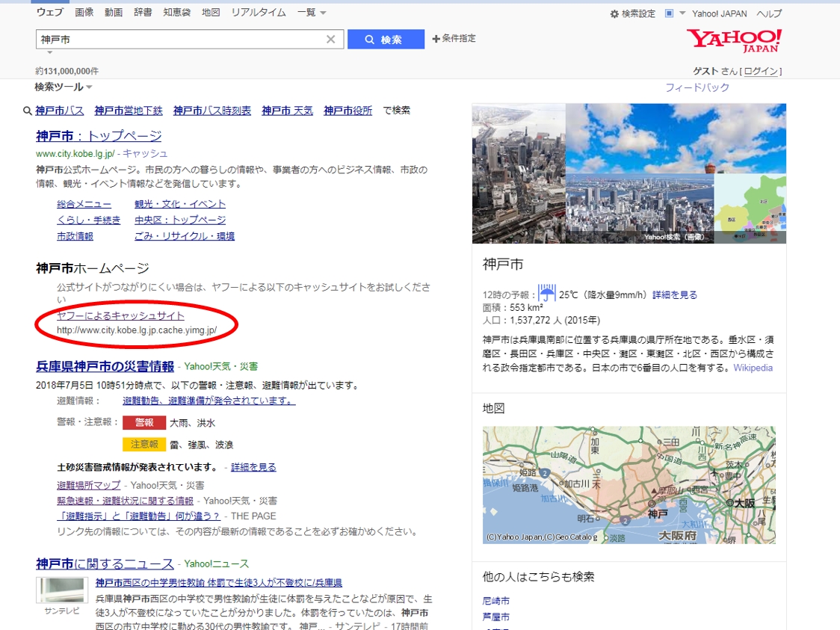The image size is (840, 630).
Task: Open the 「避難指示」と「避難勧告」article link
Action: (x=138, y=516)
